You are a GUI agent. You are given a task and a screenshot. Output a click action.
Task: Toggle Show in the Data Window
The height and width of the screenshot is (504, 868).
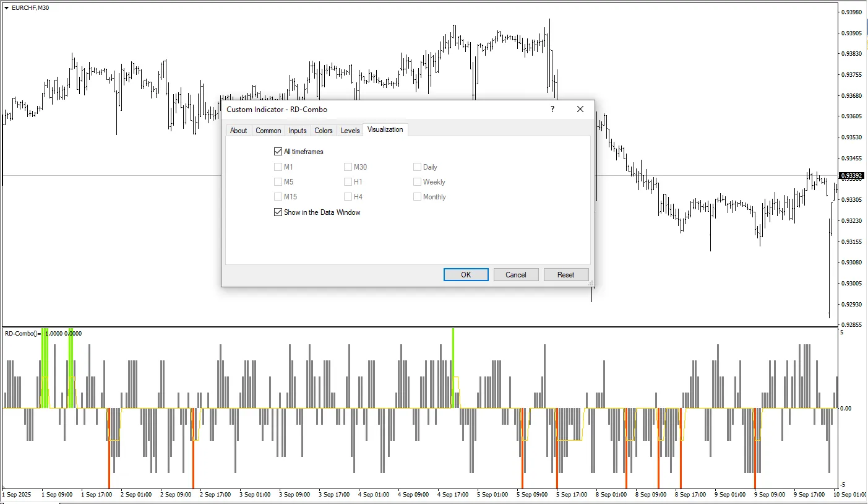pyautogui.click(x=278, y=212)
